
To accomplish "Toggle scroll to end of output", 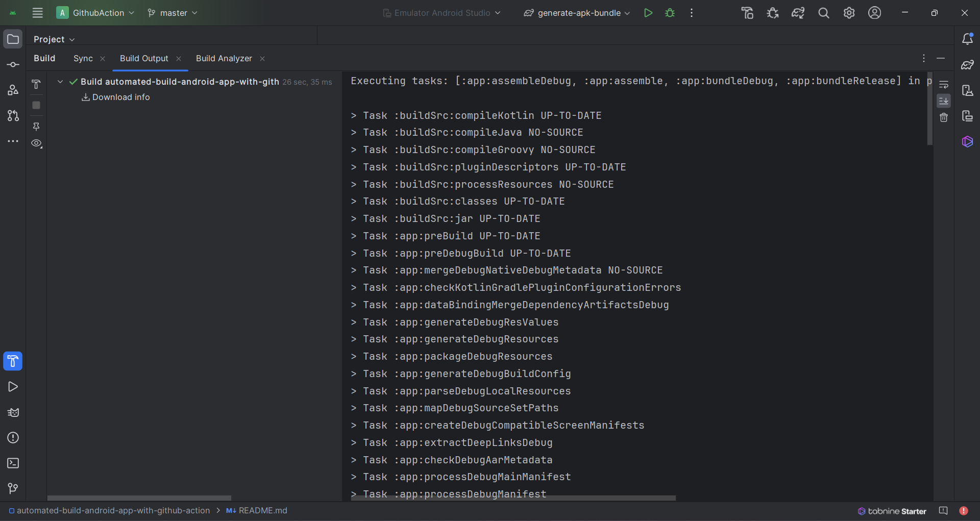I will point(944,101).
